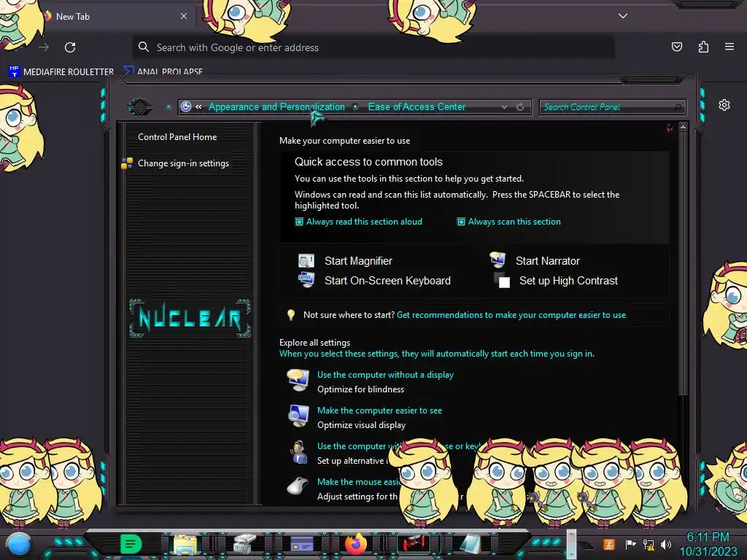The width and height of the screenshot is (747, 560).
Task: Go to Appearance and Personalization breadcrumb
Action: (x=276, y=107)
